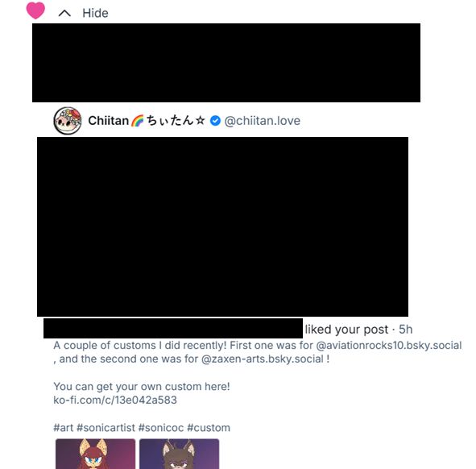Select the #custom hashtag

(x=209, y=428)
